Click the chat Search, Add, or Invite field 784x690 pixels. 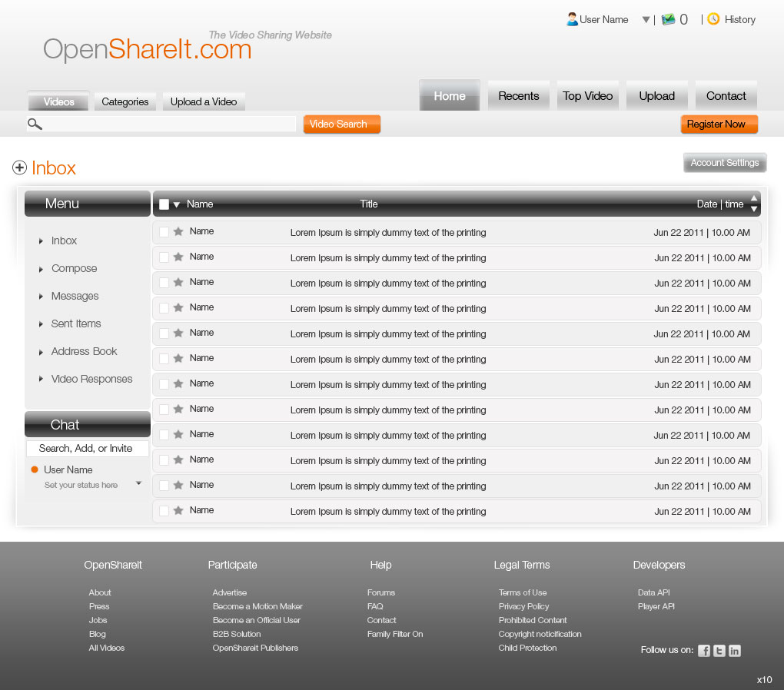coord(88,448)
